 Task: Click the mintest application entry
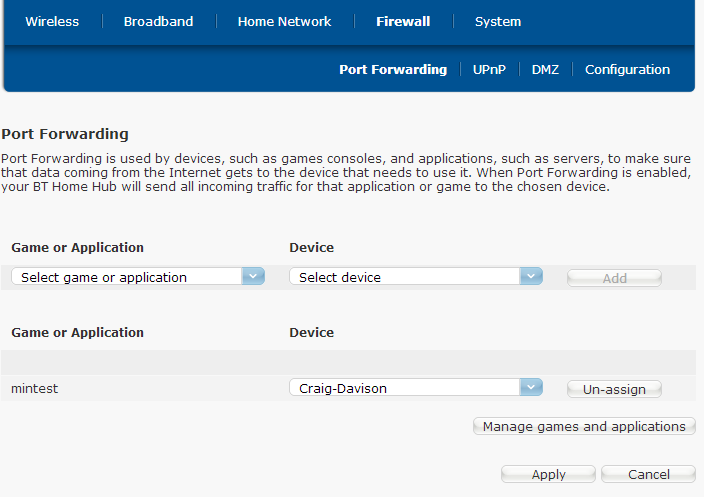point(35,388)
